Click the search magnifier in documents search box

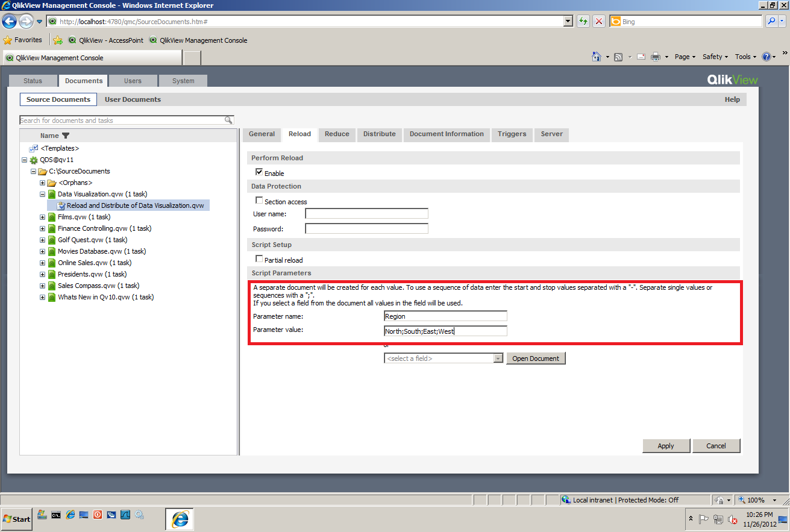[229, 120]
